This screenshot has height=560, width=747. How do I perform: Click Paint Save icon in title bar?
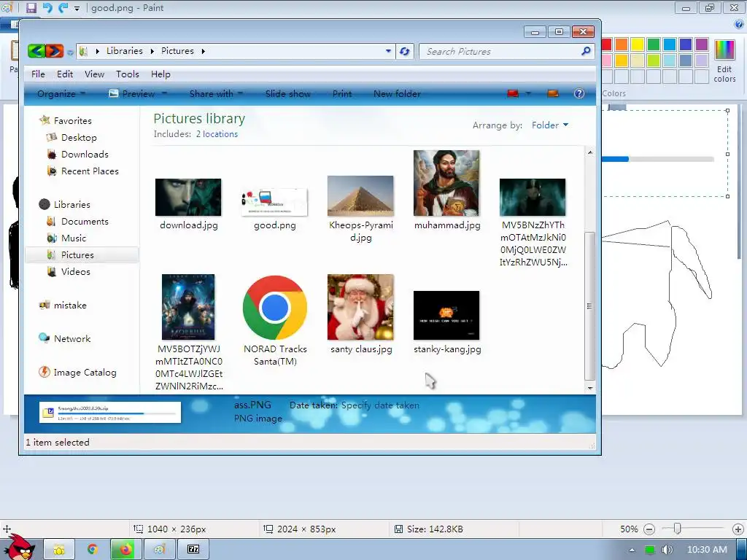pos(31,7)
